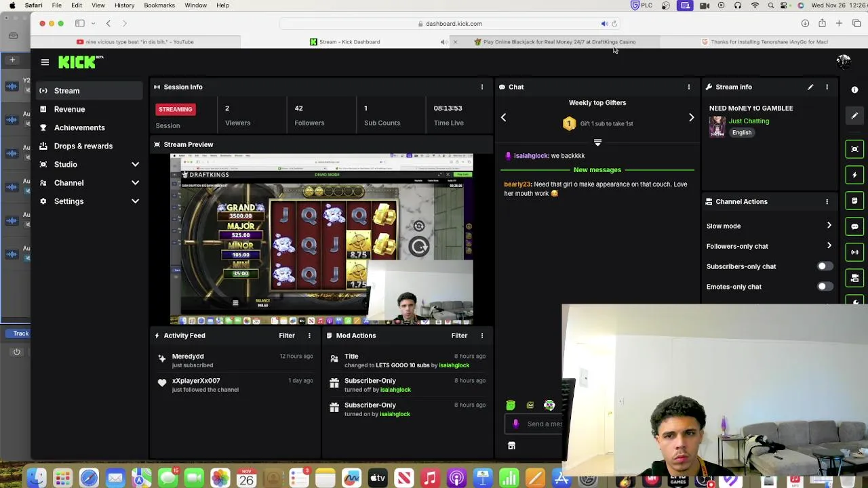Click Just Chatting category thumbnail image
The width and height of the screenshot is (868, 488).
coord(717,126)
